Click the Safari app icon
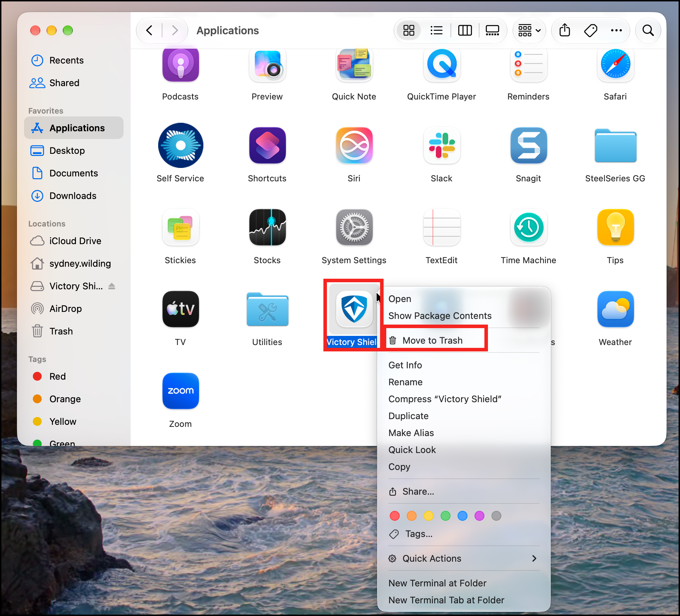 click(615, 65)
